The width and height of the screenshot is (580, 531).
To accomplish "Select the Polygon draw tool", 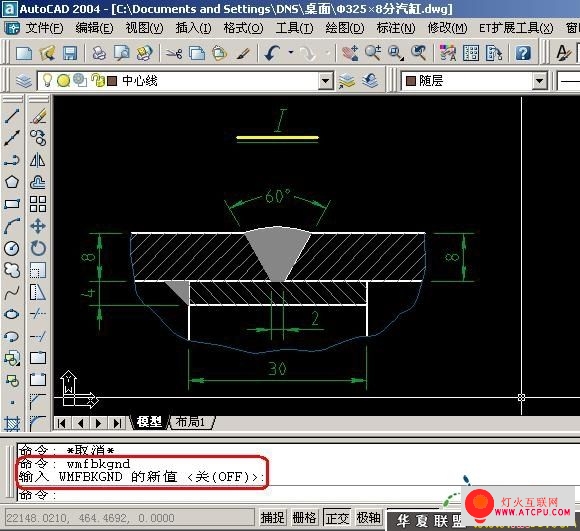I will (12, 182).
